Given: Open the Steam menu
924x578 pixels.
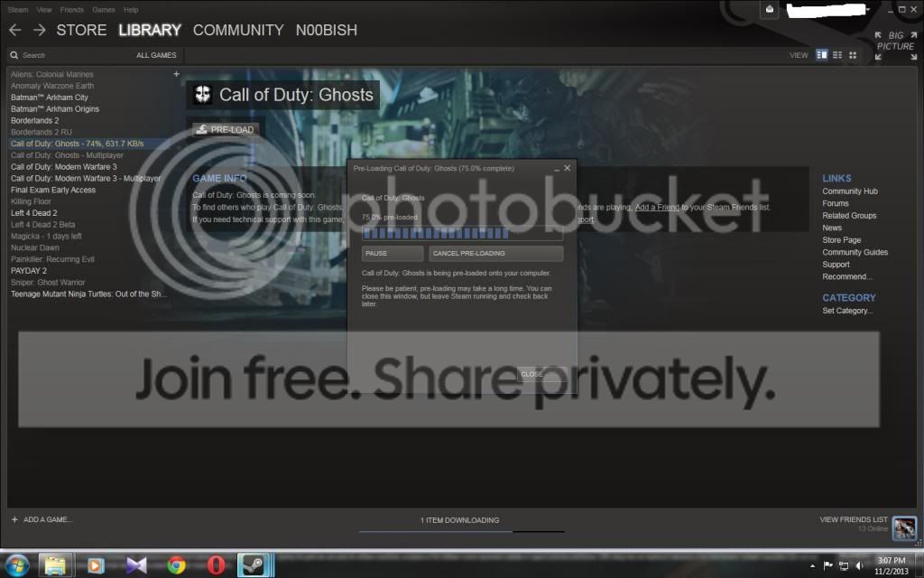Looking at the screenshot, I should pos(18,9).
